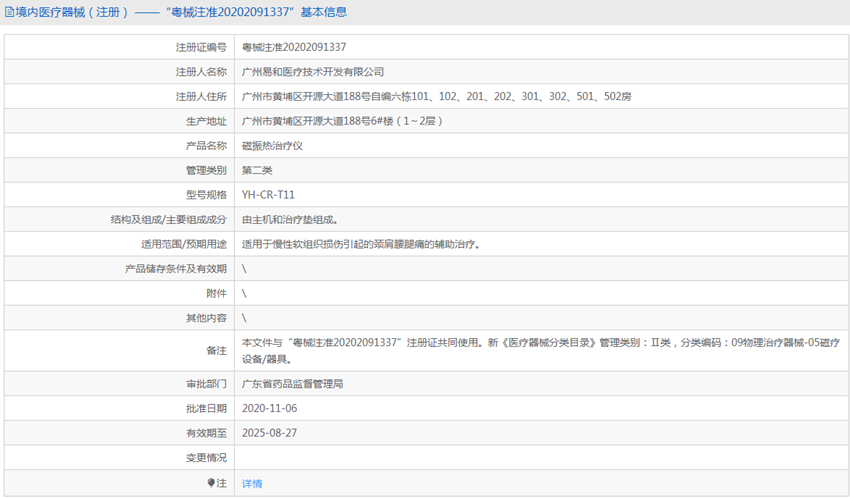The width and height of the screenshot is (850, 498).
Task: Click the 其他内容 label
Action: coord(206,318)
